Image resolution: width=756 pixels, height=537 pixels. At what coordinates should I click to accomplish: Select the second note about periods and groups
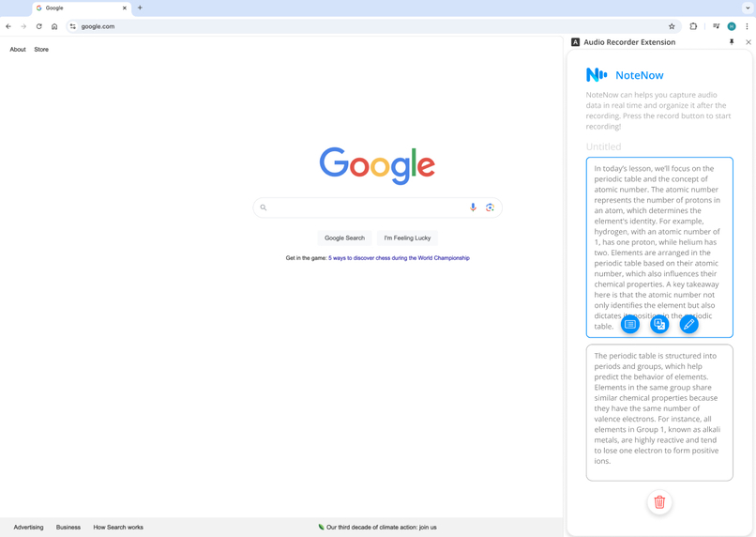[659, 412]
